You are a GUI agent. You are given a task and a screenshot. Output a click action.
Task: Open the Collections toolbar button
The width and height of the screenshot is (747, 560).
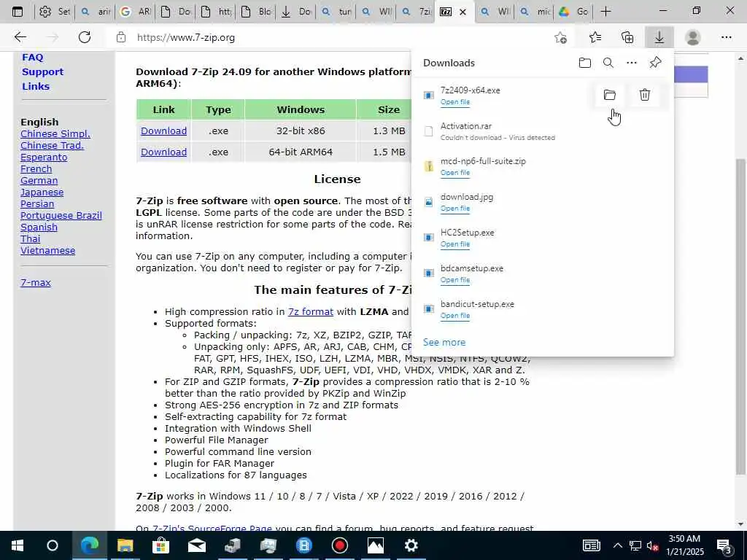(x=627, y=37)
